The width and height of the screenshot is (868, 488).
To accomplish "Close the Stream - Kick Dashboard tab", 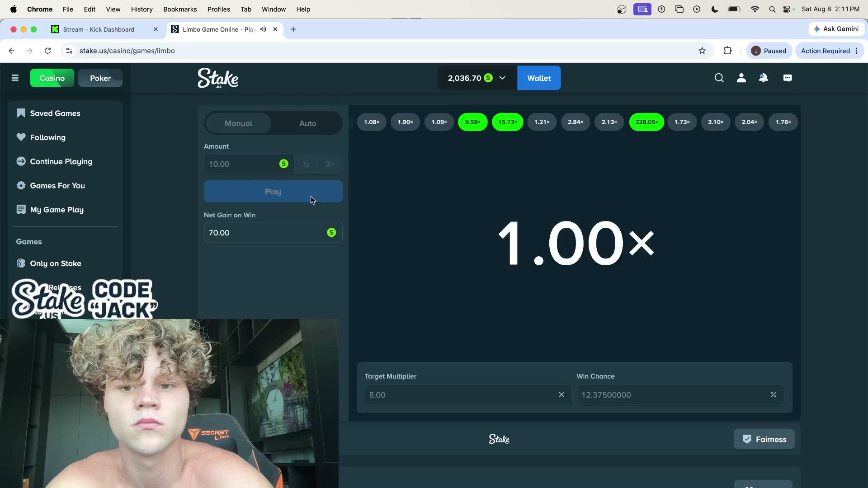I will pos(156,29).
